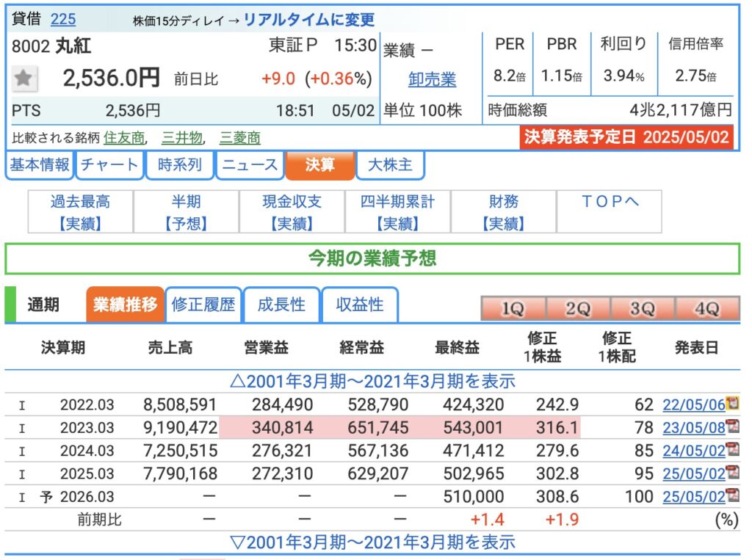The height and width of the screenshot is (560, 752).
Task: Open compared stock 住友商
Action: [x=124, y=138]
